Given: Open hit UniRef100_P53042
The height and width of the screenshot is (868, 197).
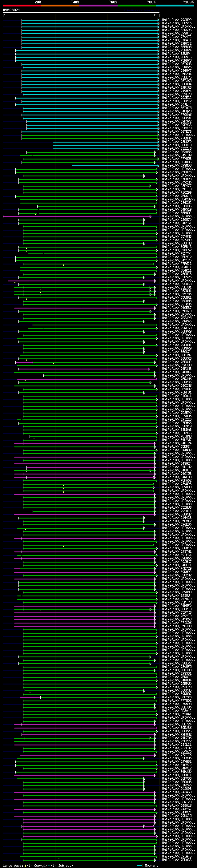Looking at the screenshot, I should 177,711.
